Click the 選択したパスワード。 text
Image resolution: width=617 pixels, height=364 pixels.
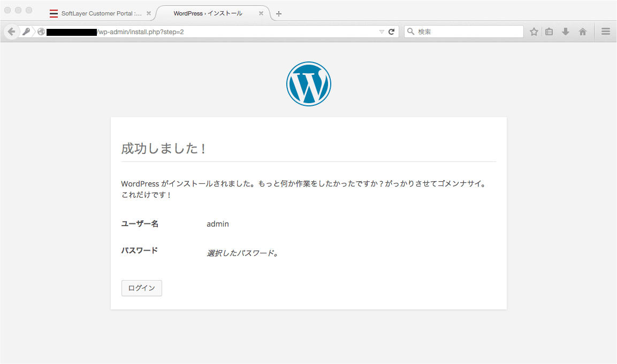(242, 253)
